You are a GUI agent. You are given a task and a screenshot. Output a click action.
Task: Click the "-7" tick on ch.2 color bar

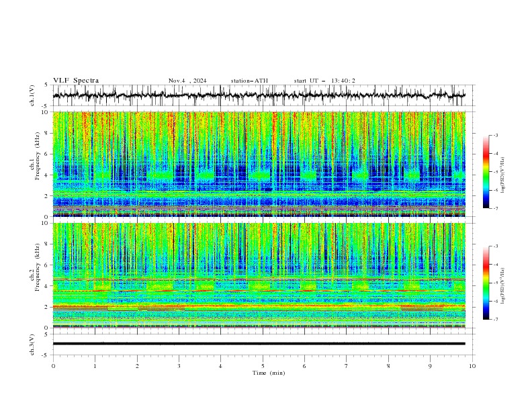(x=495, y=319)
